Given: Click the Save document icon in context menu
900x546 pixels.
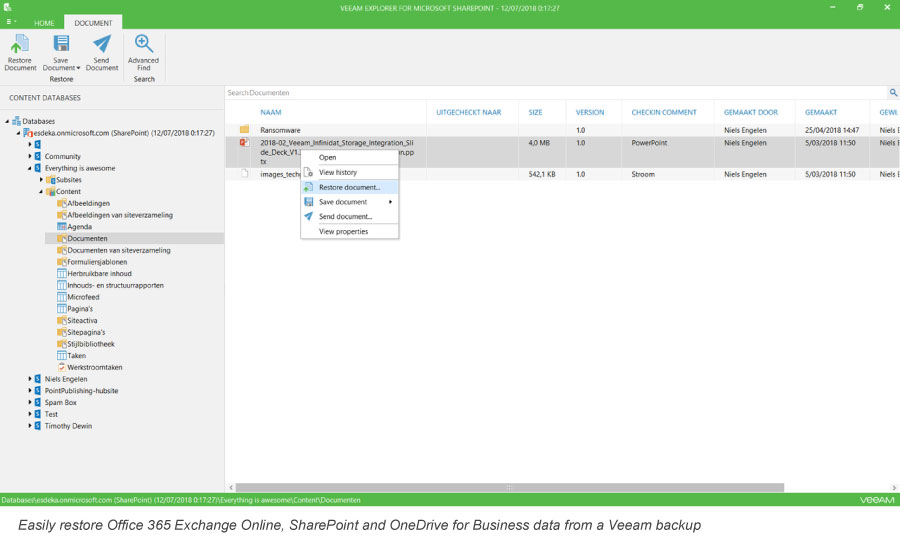Looking at the screenshot, I should 309,202.
